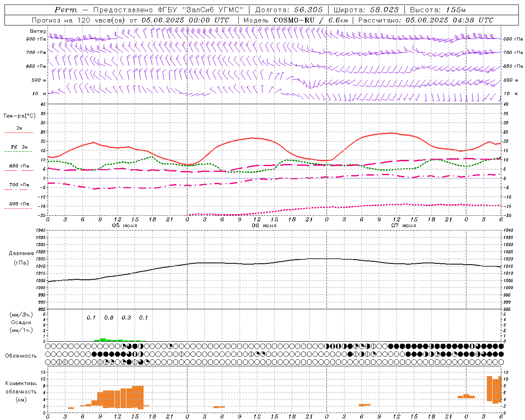Click the "(гПа)" unit label under Давление
This screenshot has width=525, height=420.
point(21,262)
